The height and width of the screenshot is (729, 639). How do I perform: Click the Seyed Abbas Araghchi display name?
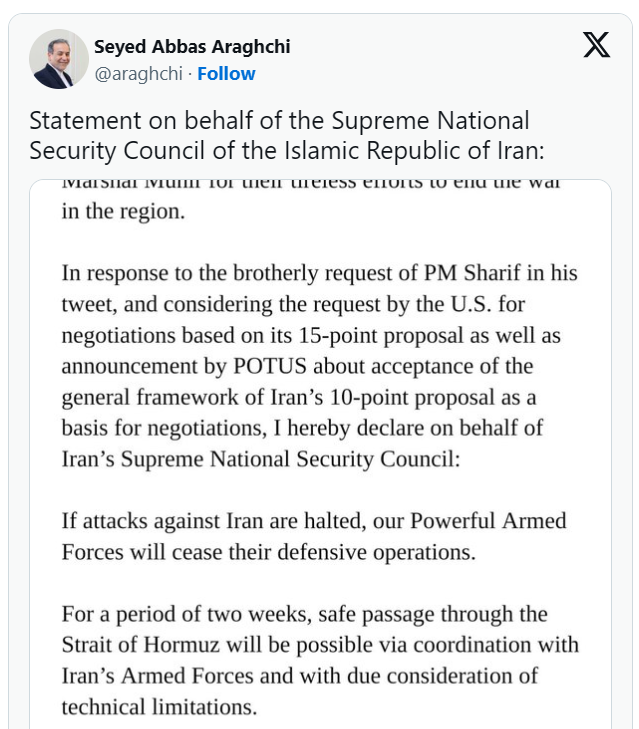click(192, 47)
